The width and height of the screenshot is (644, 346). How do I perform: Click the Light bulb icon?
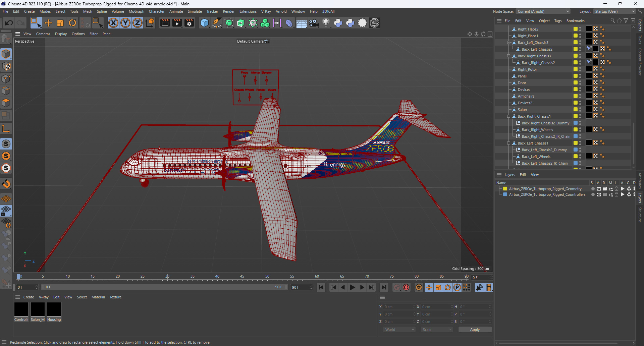click(x=326, y=23)
